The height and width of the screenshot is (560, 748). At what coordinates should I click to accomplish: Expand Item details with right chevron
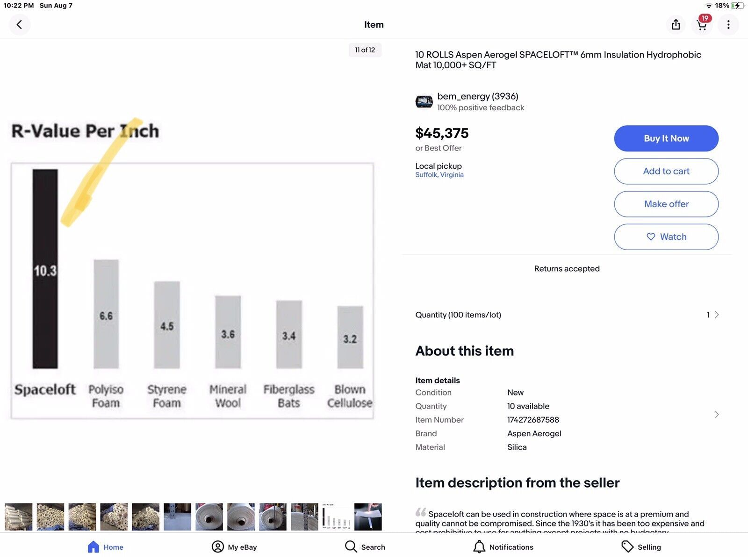[716, 415]
